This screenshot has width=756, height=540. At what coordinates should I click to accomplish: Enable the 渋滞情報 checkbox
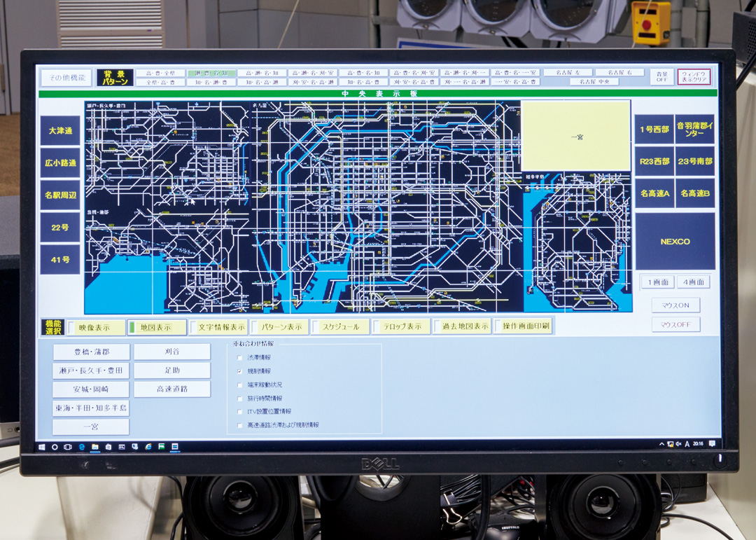pyautogui.click(x=240, y=358)
